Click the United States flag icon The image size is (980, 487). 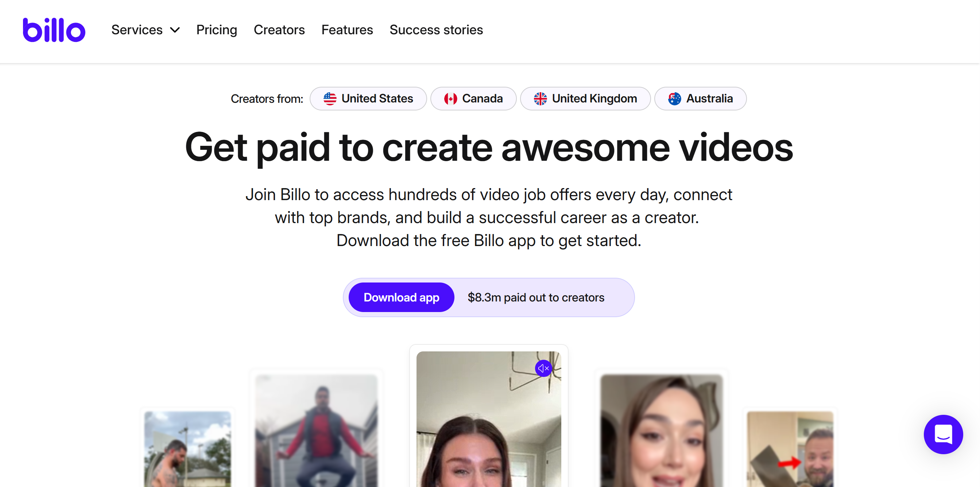coord(329,98)
